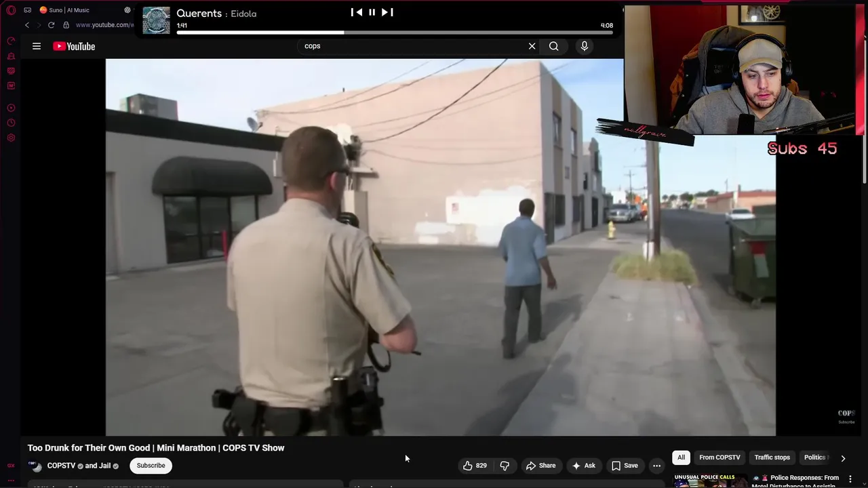Open the third Opera sidebar icon

coord(11,71)
